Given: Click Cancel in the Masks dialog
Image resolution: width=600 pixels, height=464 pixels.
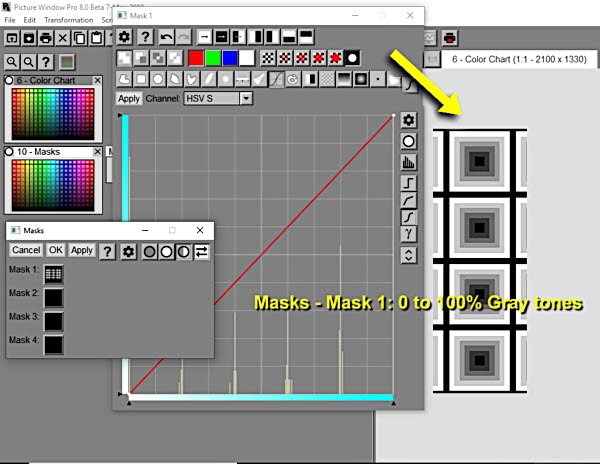Looking at the screenshot, I should (x=26, y=251).
